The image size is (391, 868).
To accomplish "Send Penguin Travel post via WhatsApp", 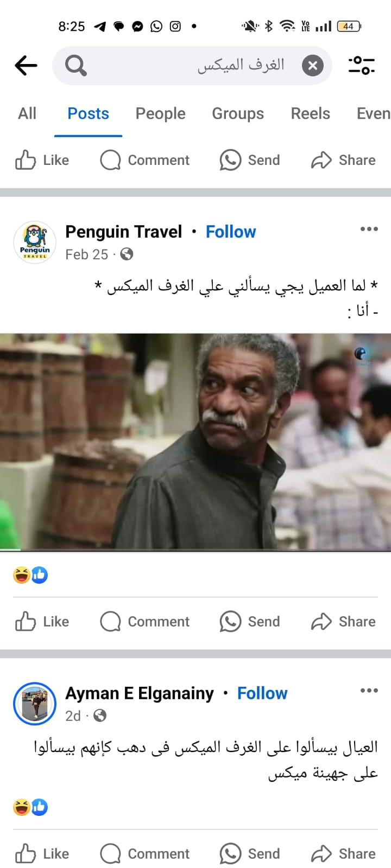I will (x=250, y=622).
